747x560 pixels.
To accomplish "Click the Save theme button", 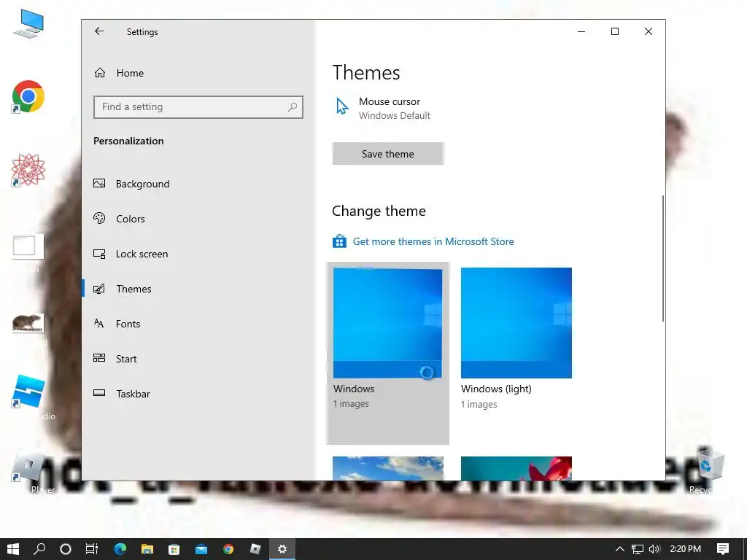I will [388, 154].
